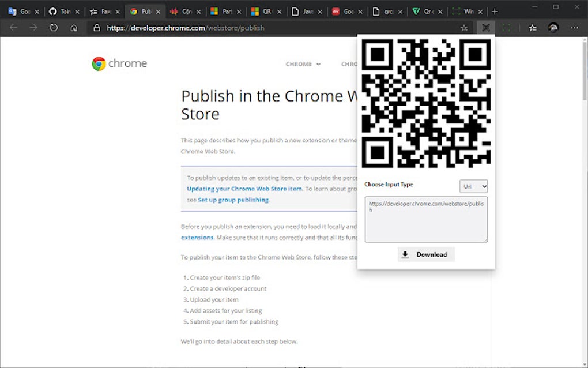
Task: Click the green dashed-square extension icon in toolbar
Action: tap(506, 28)
